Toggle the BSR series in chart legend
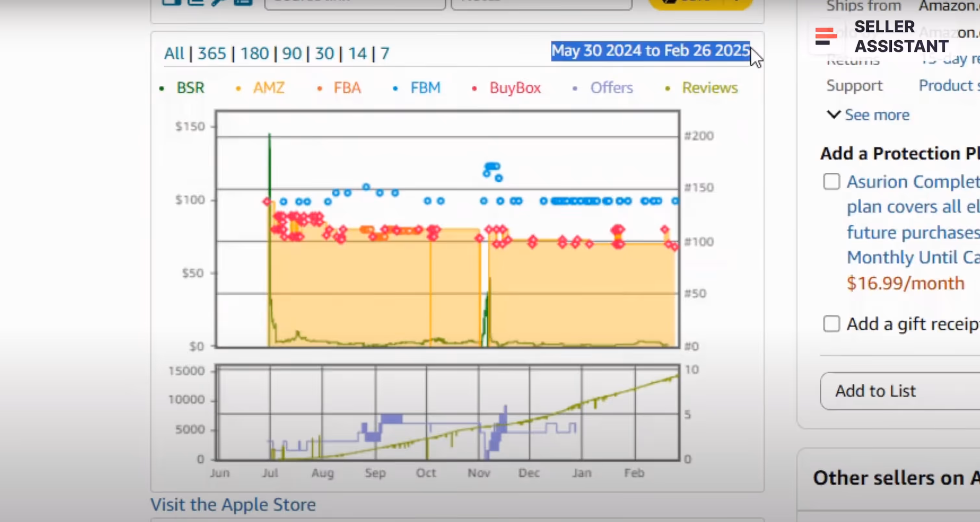980x522 pixels. point(190,88)
